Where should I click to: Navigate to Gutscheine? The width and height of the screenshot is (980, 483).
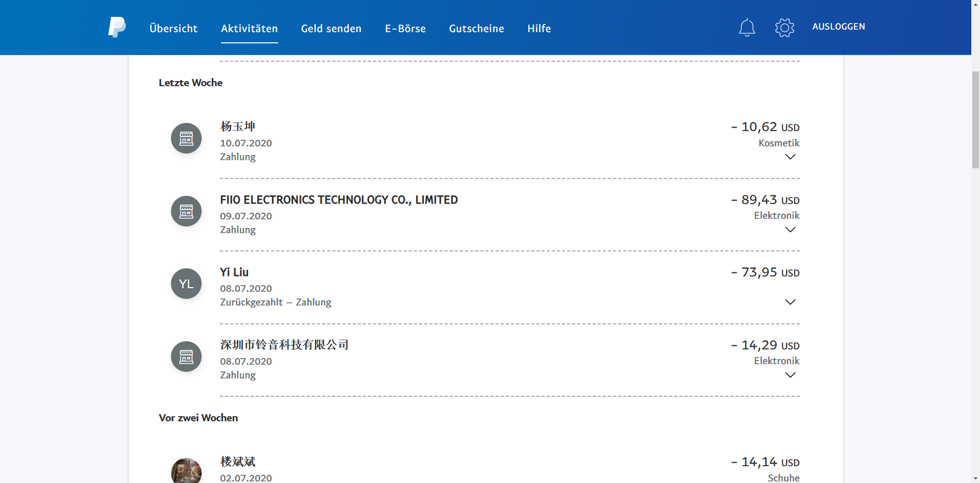pos(476,29)
